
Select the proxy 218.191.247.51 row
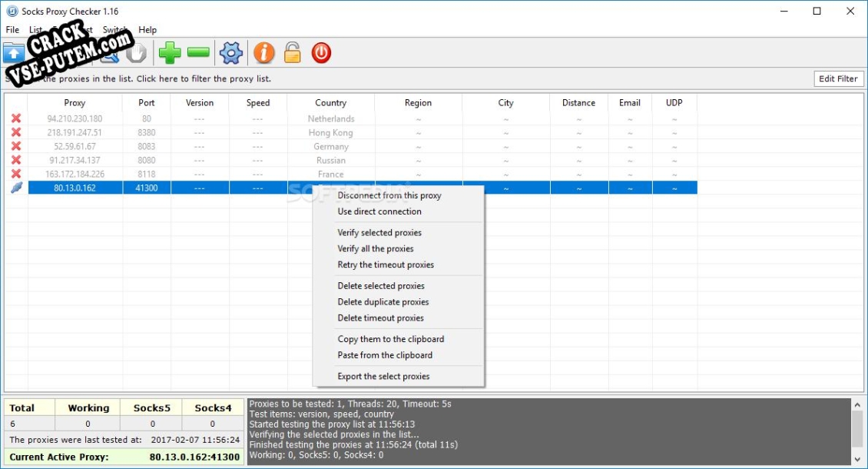pos(352,132)
